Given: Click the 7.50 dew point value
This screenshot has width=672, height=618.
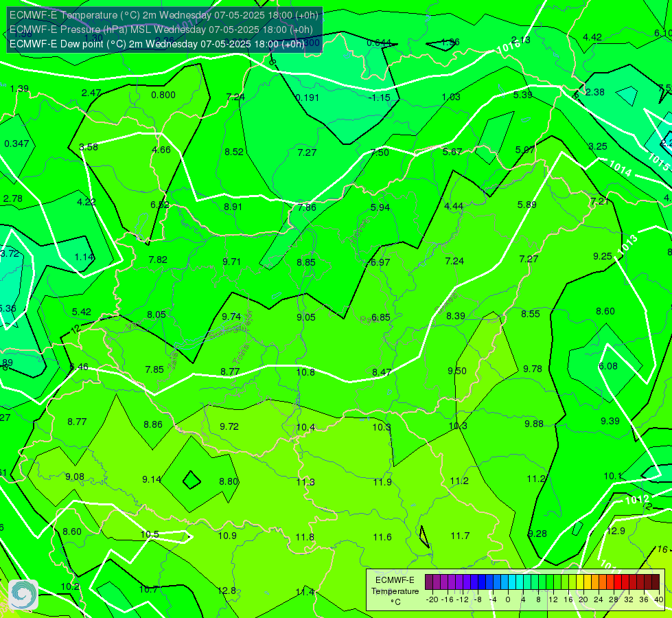Looking at the screenshot, I should (x=380, y=152).
